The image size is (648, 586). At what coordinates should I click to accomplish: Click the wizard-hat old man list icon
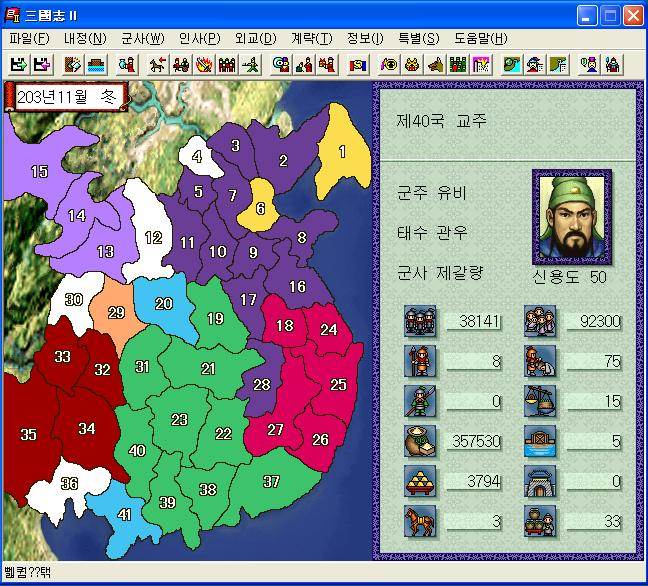pos(535,64)
